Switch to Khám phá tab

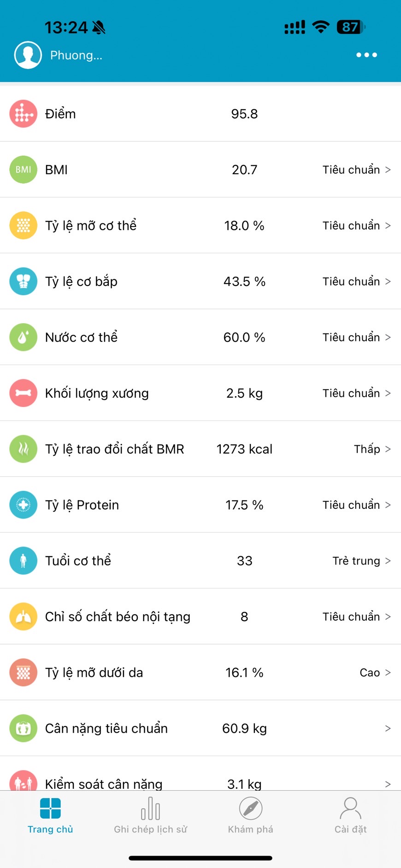[251, 815]
